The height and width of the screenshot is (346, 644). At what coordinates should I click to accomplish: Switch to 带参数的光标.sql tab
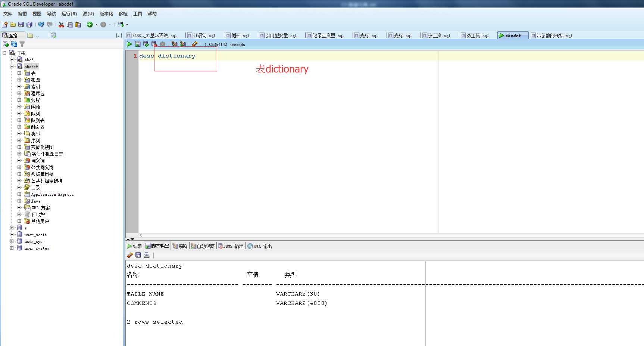click(552, 35)
